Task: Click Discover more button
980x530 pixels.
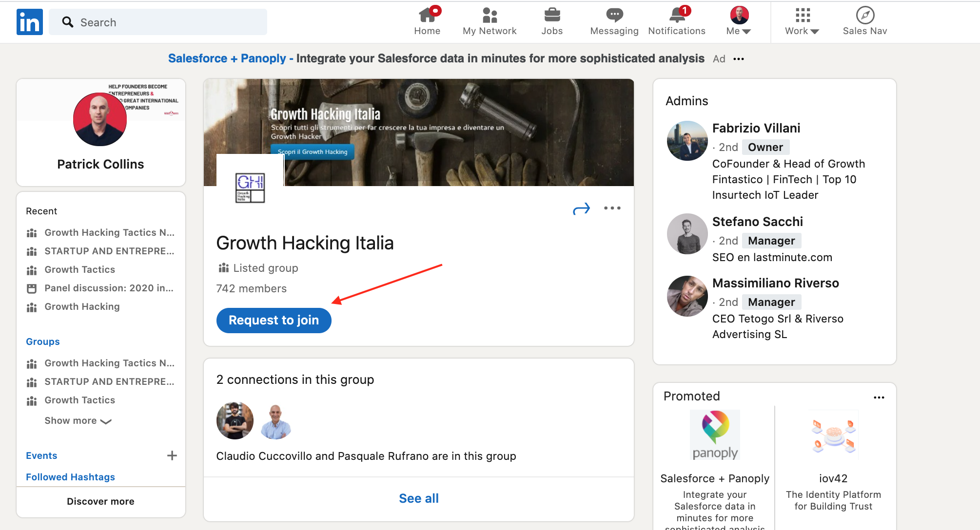Action: click(x=101, y=501)
